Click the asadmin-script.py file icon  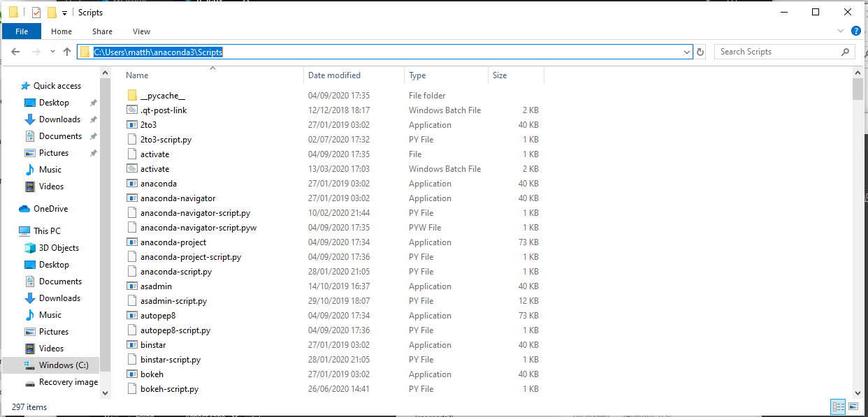pos(133,301)
